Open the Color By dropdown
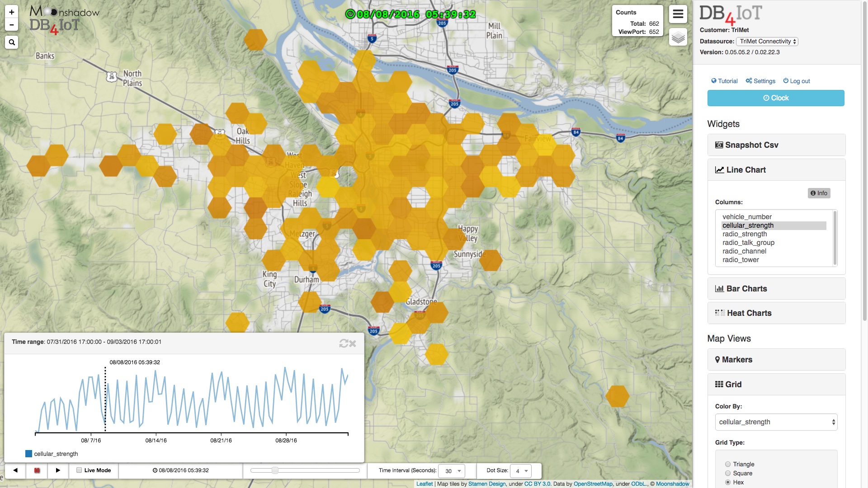This screenshot has width=868, height=488. point(776,422)
